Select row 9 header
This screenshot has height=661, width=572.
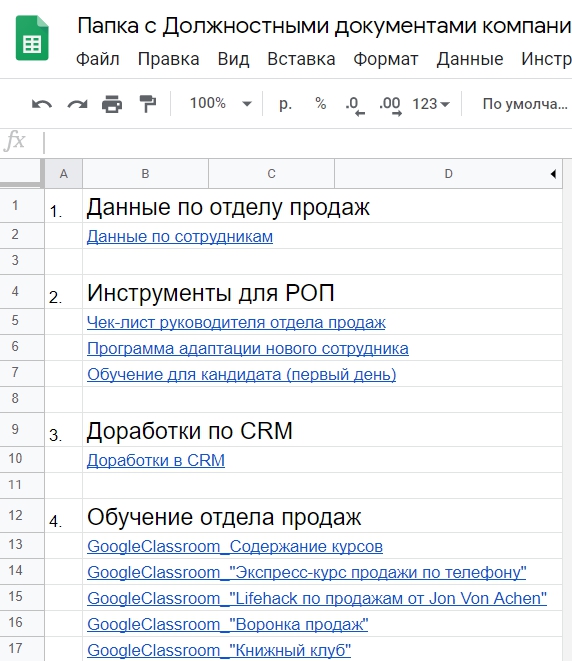tap(22, 430)
